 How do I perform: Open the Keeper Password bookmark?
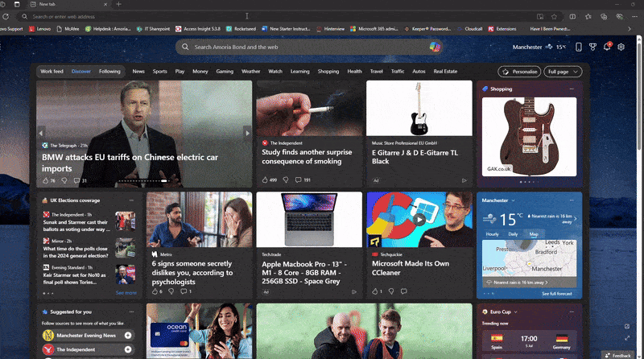click(427, 29)
